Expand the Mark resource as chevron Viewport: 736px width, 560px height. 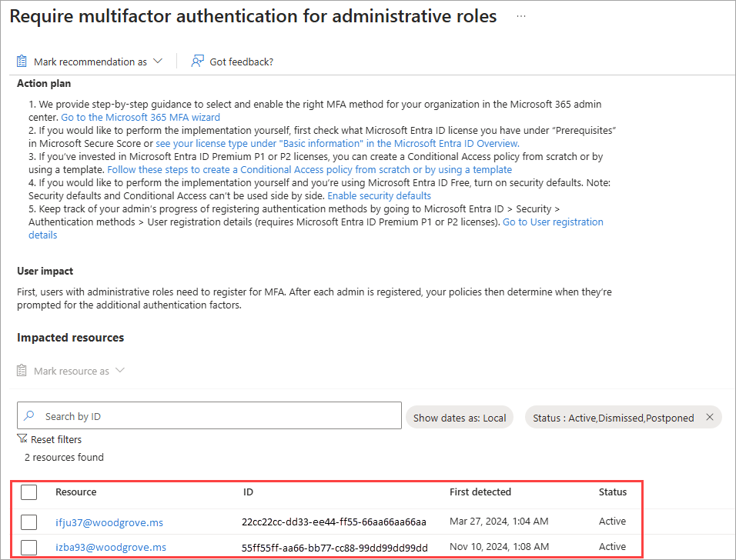coord(120,371)
